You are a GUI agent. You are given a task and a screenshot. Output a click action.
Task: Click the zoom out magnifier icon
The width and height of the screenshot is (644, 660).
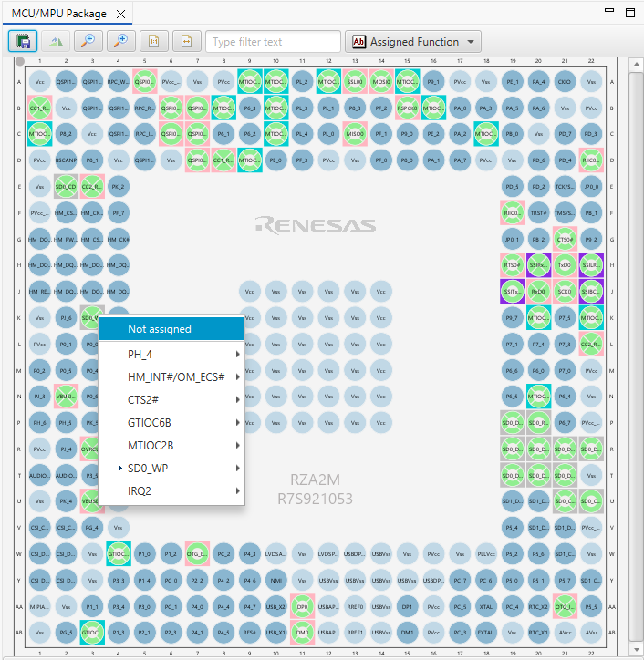[88, 42]
